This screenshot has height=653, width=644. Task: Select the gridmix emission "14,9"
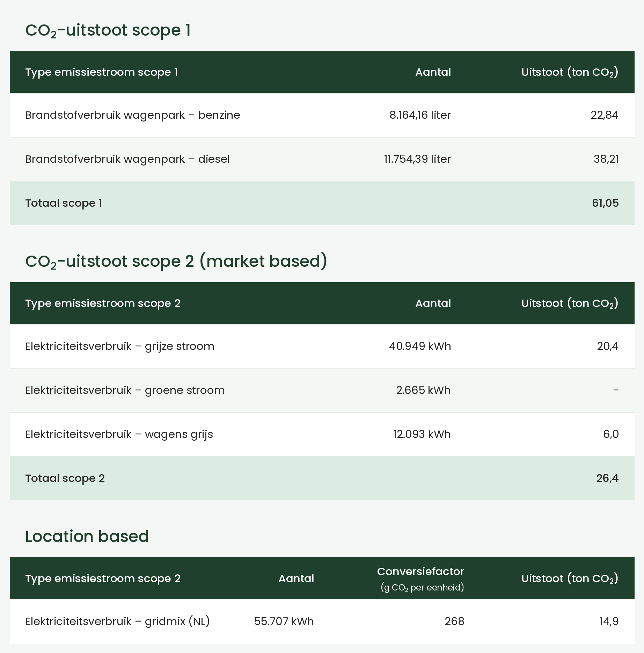click(609, 622)
